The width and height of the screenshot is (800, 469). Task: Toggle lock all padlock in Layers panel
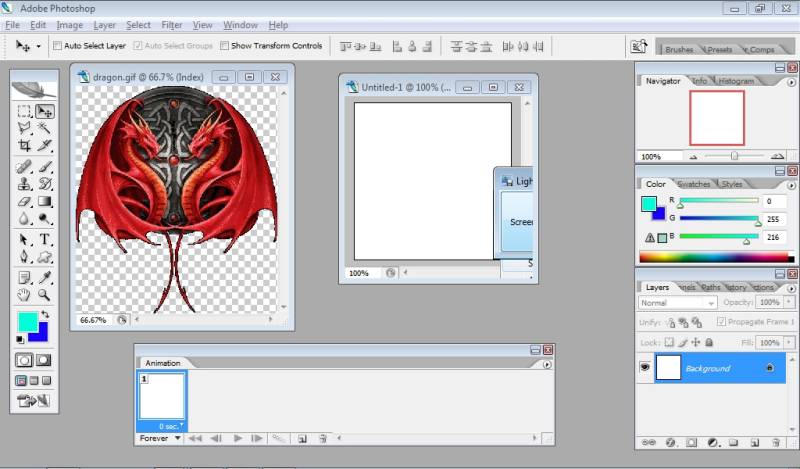(x=709, y=342)
